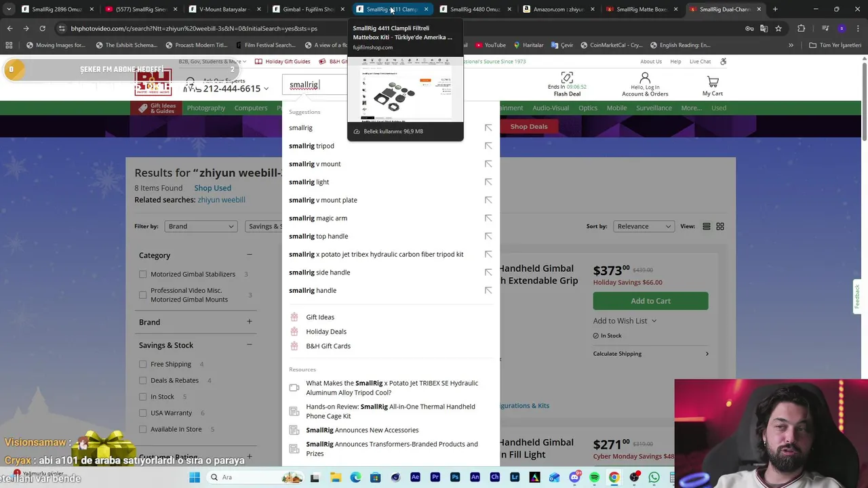Open Adobe Photoshop from the taskbar
868x488 pixels.
455,477
